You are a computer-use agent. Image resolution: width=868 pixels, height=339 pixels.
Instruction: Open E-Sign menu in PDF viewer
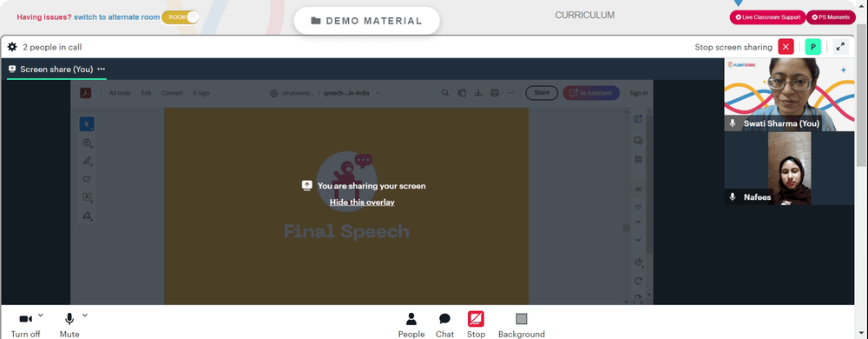coord(201,93)
